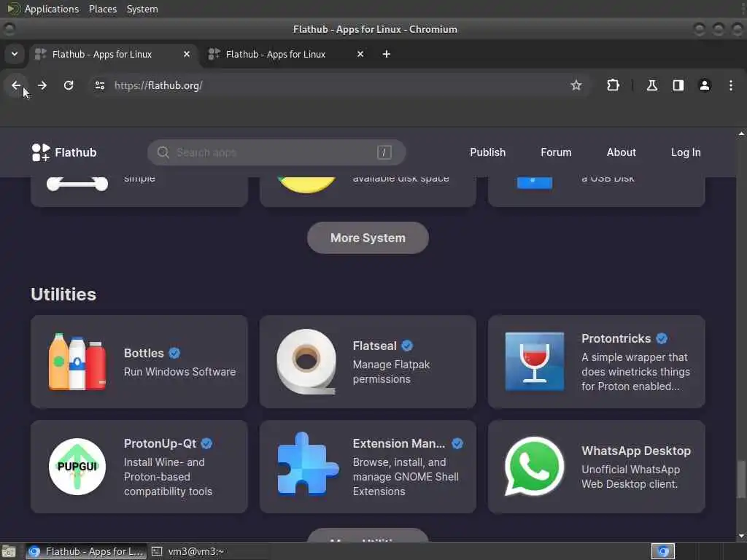Click the Flatseal tape roll icon
The width and height of the screenshot is (747, 560).
[x=306, y=362]
